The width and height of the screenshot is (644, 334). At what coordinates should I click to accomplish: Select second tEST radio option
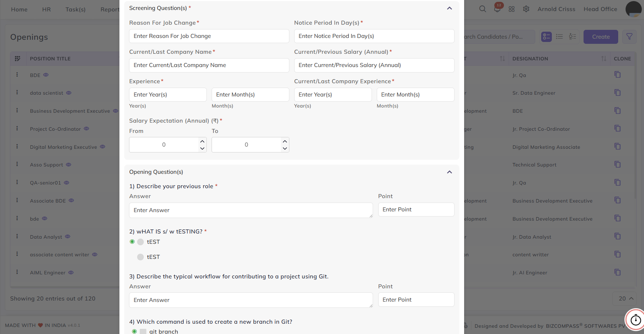click(140, 257)
